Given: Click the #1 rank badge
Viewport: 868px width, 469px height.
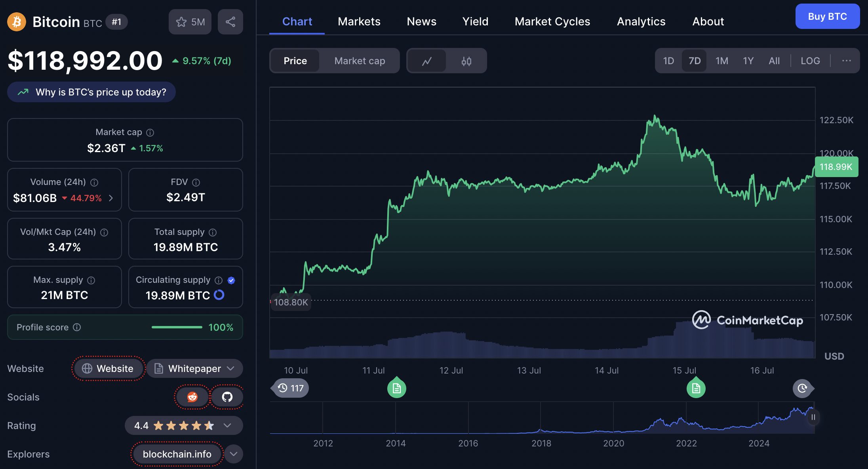Looking at the screenshot, I should coord(116,22).
